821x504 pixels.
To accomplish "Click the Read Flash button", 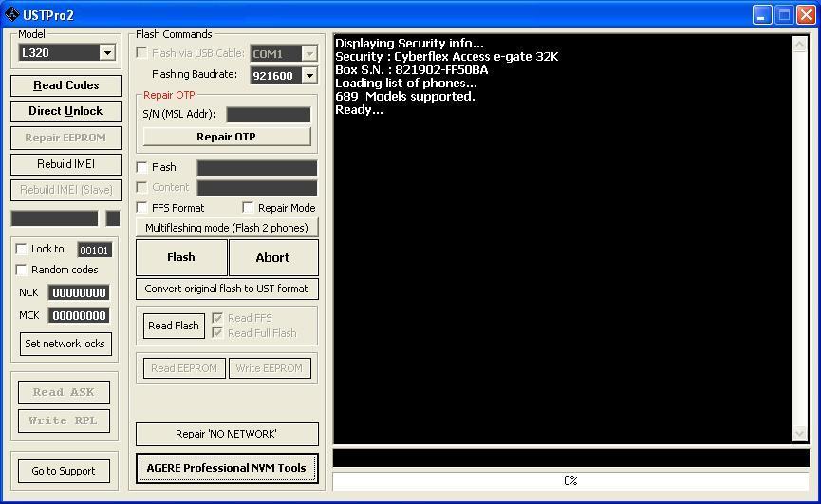I will coord(174,326).
